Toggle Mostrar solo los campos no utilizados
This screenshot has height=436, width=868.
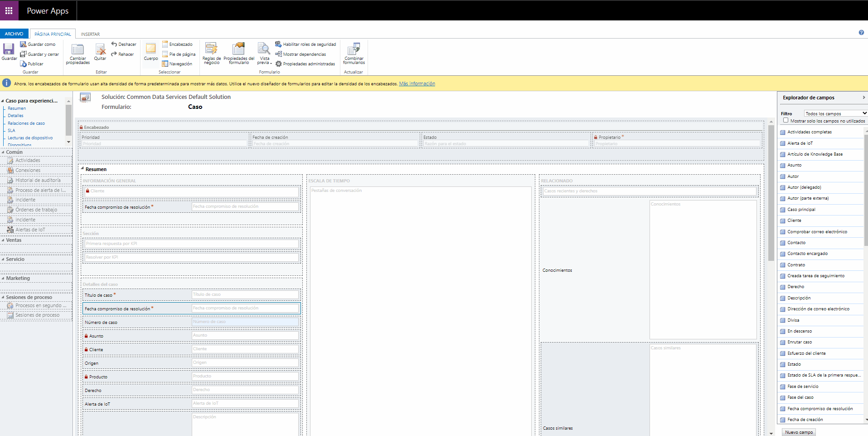786,121
